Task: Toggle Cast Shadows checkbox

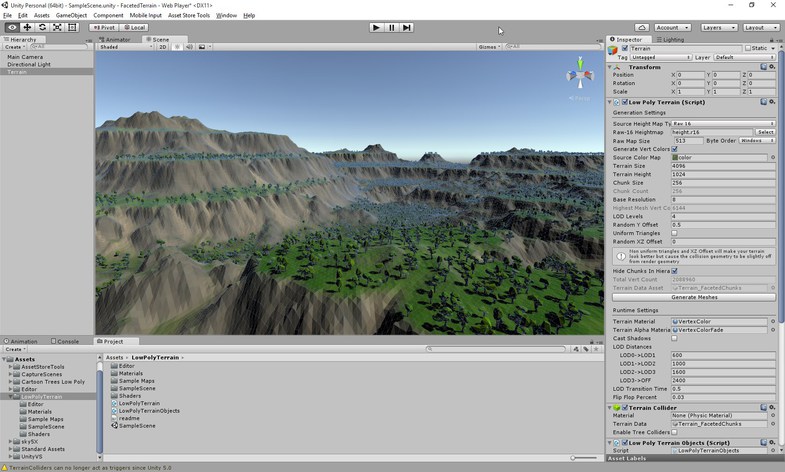Action: 674,338
